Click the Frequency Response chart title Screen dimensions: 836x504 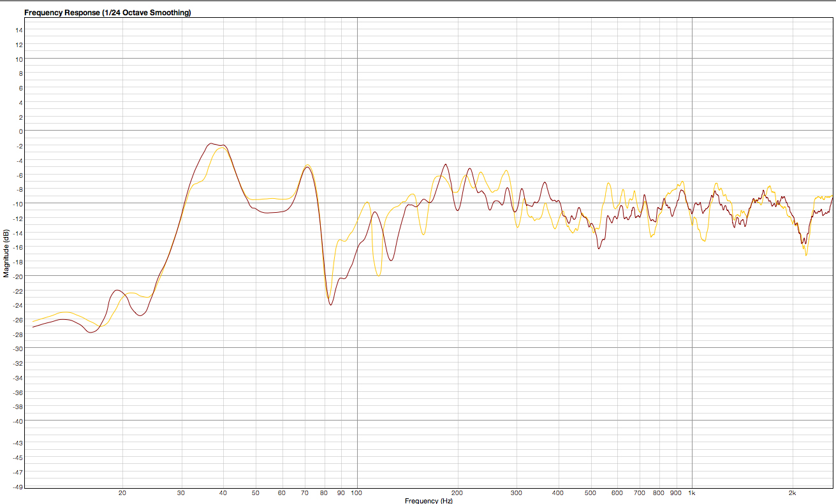pyautogui.click(x=107, y=13)
